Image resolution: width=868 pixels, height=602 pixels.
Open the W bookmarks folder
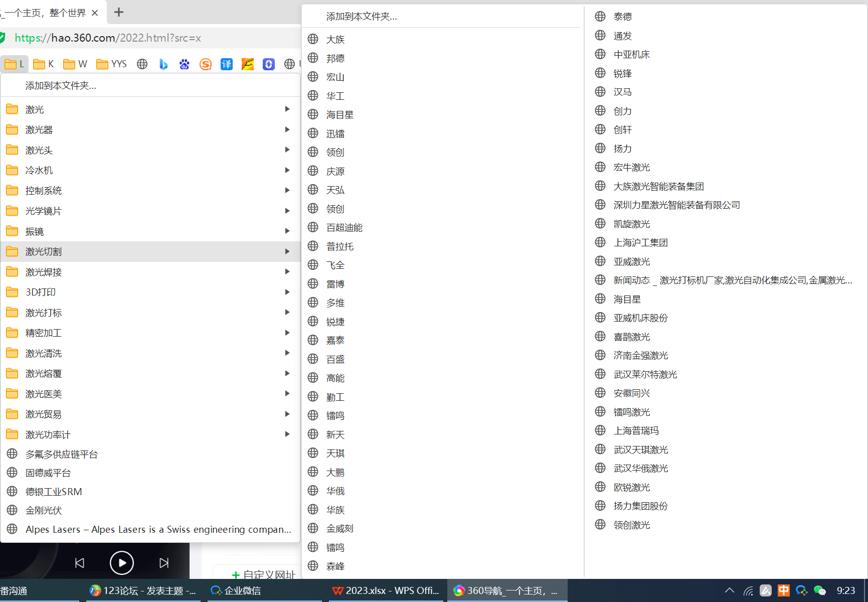(75, 64)
